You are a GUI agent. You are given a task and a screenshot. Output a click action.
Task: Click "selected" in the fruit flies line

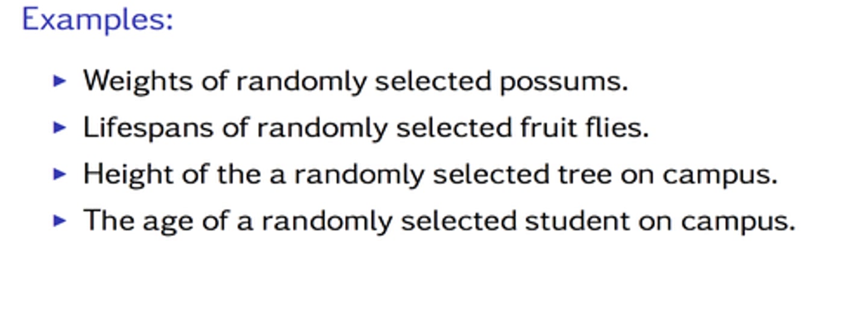tap(450, 128)
